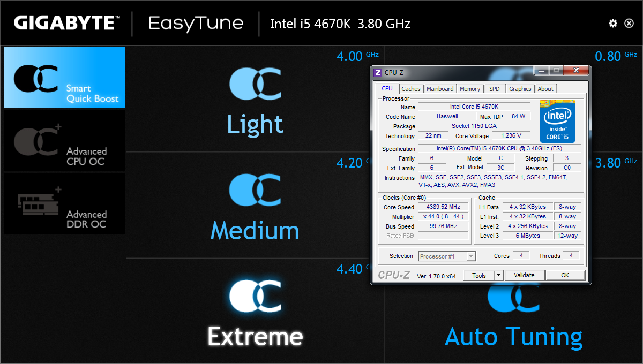Click the Intel Core i5 badge in CPU-Z
This screenshot has height=364, width=643.
click(557, 121)
